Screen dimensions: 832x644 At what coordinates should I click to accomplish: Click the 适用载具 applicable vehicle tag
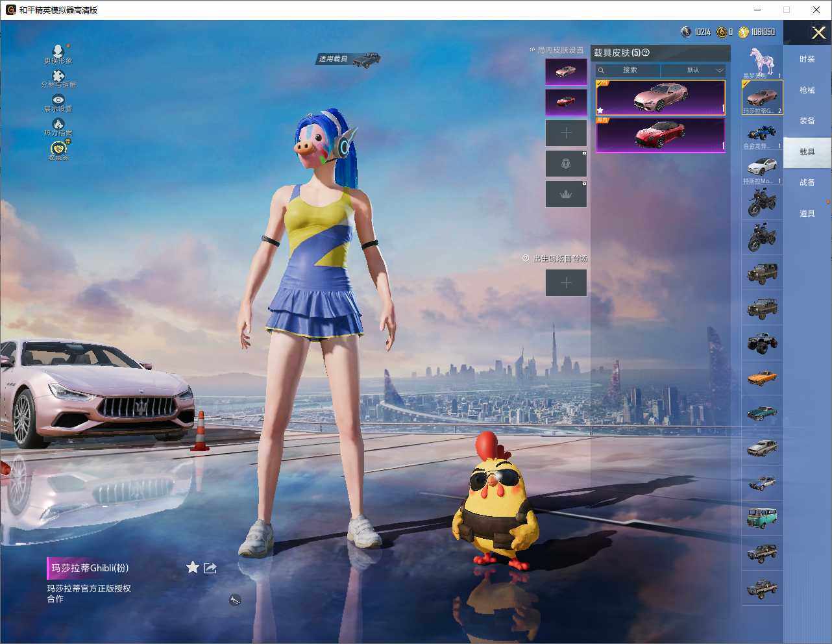click(349, 59)
